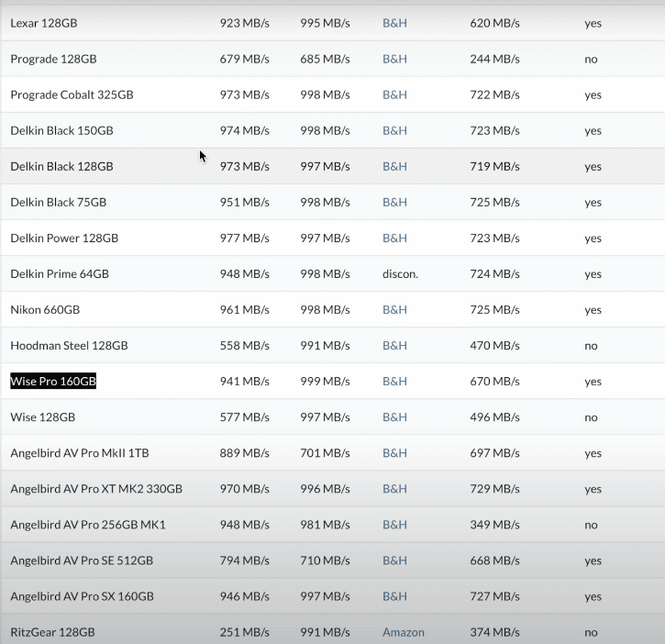Visit B&H link for Angelbird AV Pro XT MK2 330GB

click(394, 489)
